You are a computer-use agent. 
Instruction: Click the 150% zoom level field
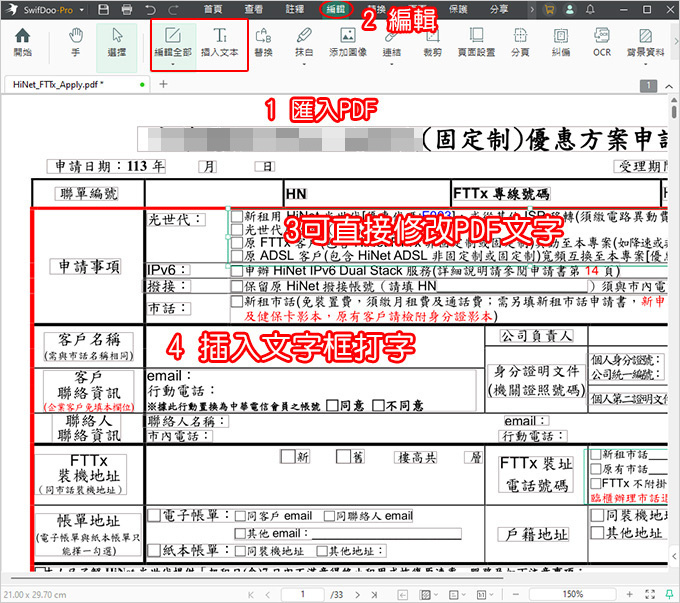[x=572, y=594]
